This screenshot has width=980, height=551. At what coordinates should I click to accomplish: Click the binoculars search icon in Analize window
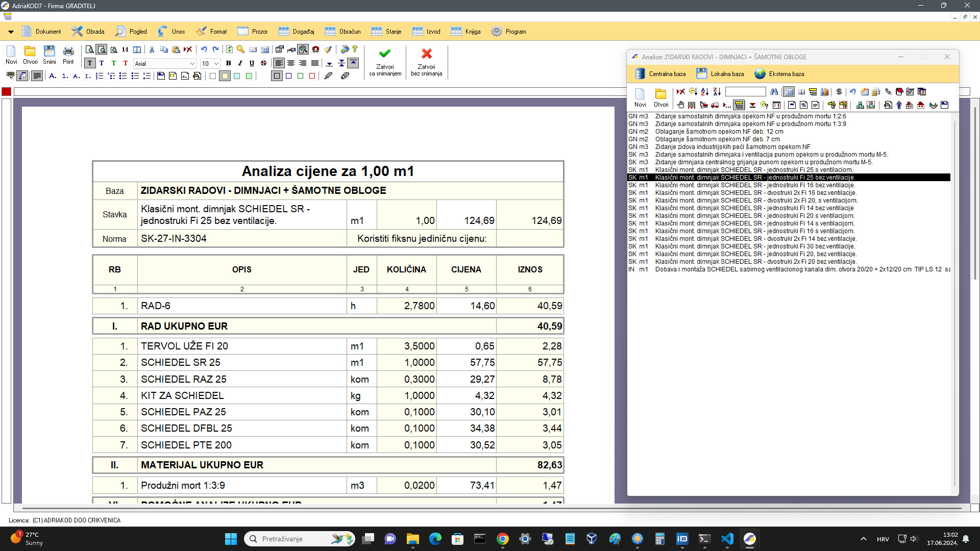point(774,92)
